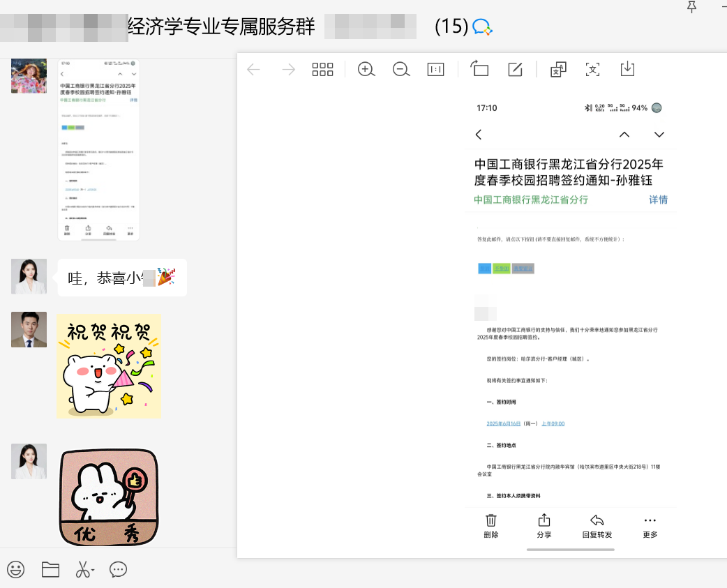The height and width of the screenshot is (588, 727).
Task: Click the zoom in magnifier icon
Action: click(366, 69)
